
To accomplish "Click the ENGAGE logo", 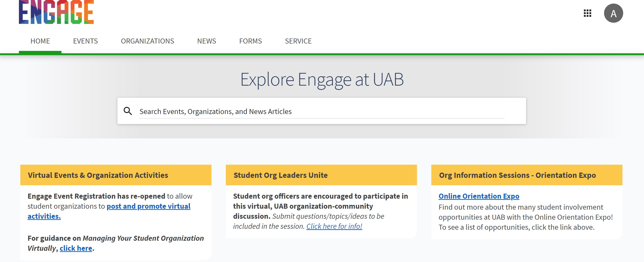I will (x=56, y=12).
